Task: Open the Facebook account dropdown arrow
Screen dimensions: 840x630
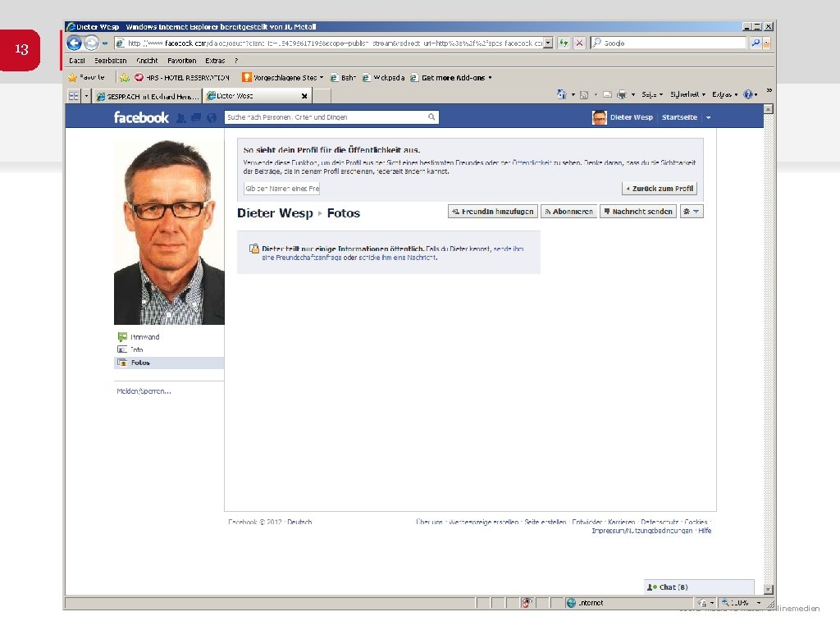Action: tap(708, 117)
